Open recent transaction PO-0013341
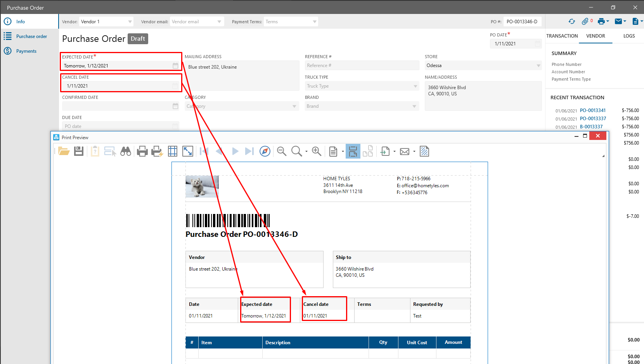The image size is (644, 364). (x=592, y=110)
